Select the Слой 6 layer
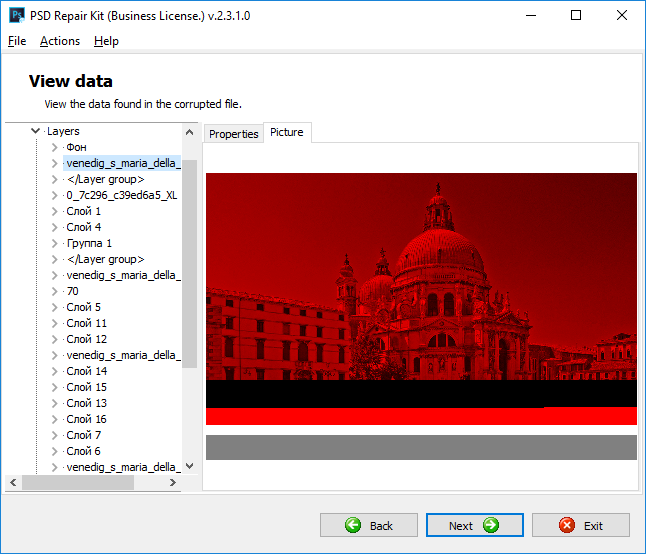Screen dimensions: 646x554 tap(84, 451)
